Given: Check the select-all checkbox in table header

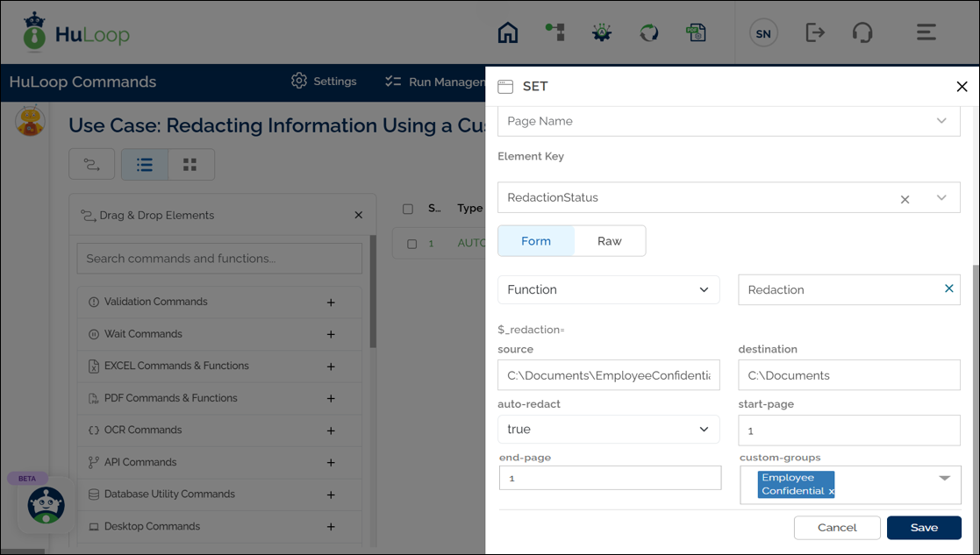Looking at the screenshot, I should pos(408,209).
